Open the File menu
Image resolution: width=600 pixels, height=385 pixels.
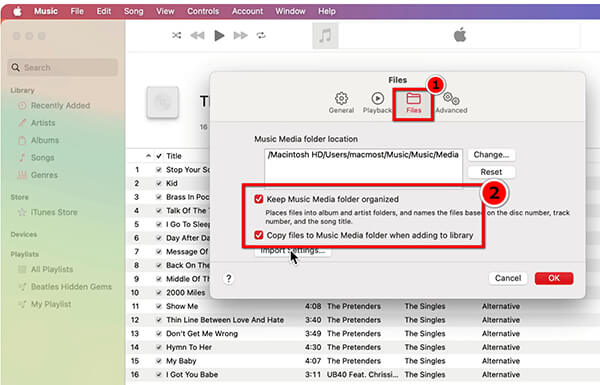coord(77,11)
